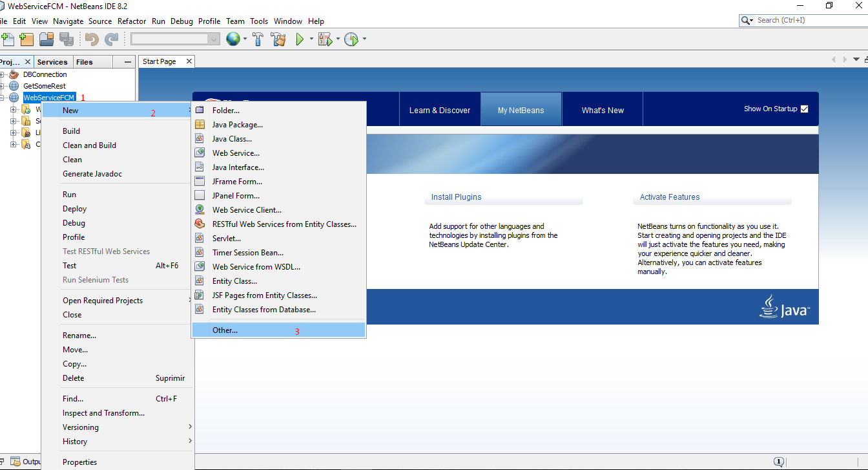Choose Clean and Build from context menu
Image resolution: width=868 pixels, height=470 pixels.
click(117, 145)
